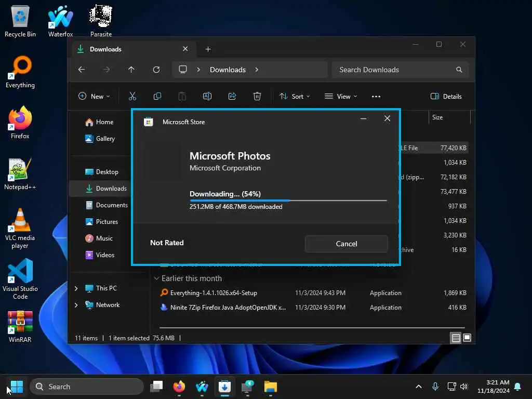Open Pictures in the navigation pane

click(101, 222)
